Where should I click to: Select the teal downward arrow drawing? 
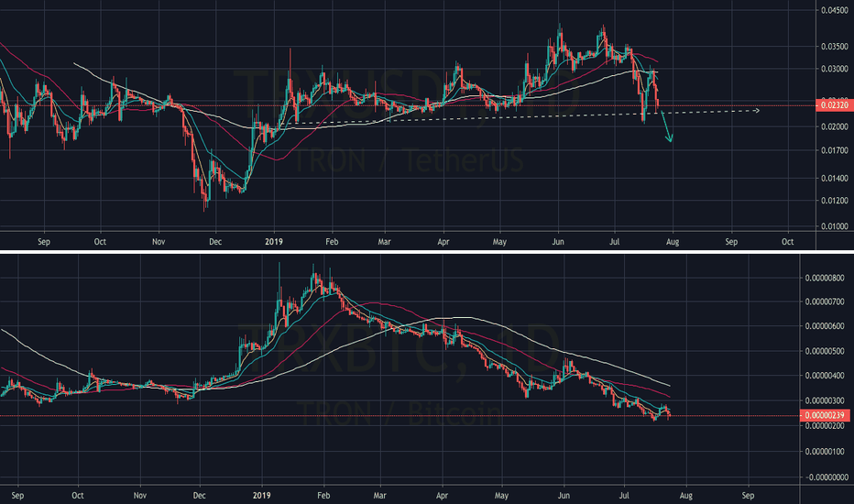[x=667, y=127]
